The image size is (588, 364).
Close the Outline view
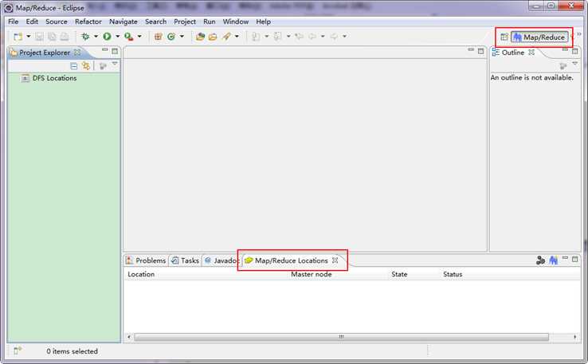coord(531,53)
